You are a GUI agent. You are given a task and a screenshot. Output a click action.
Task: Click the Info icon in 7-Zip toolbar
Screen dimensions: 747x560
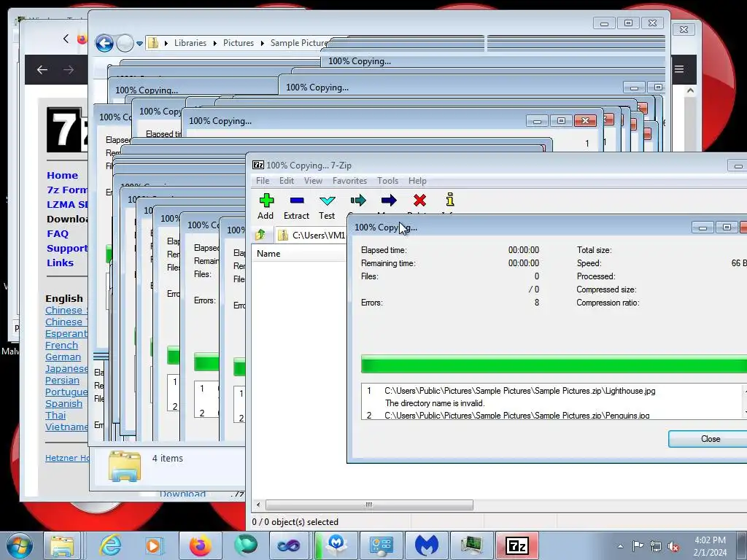449,200
